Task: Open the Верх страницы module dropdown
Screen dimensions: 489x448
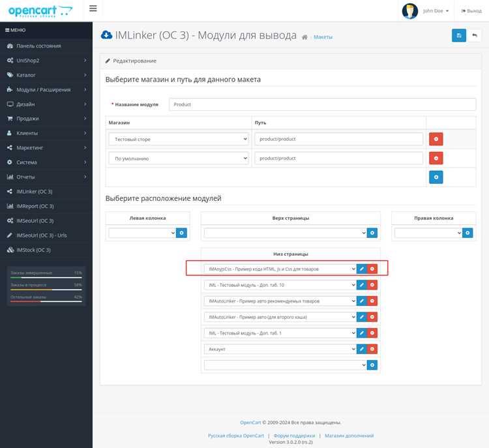Action: click(286, 233)
